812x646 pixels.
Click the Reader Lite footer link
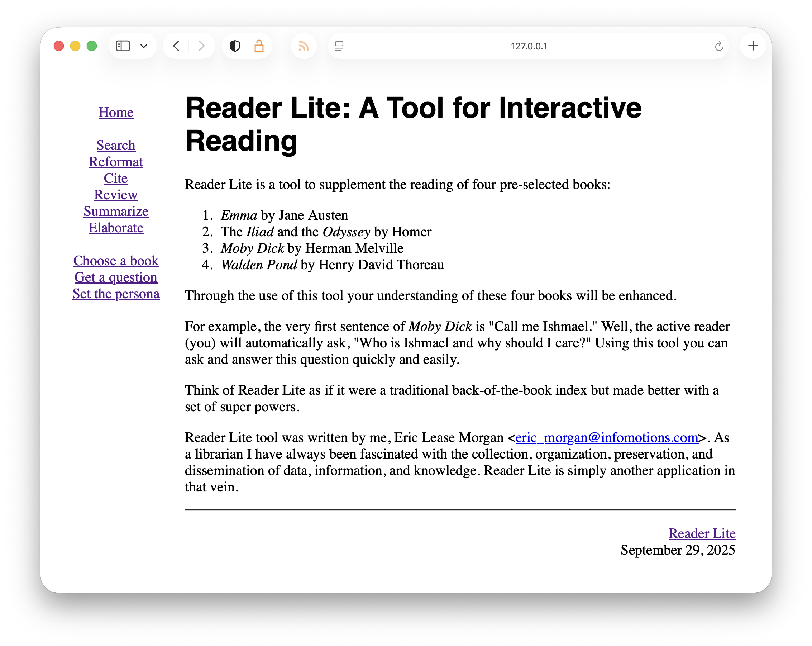[x=702, y=533]
